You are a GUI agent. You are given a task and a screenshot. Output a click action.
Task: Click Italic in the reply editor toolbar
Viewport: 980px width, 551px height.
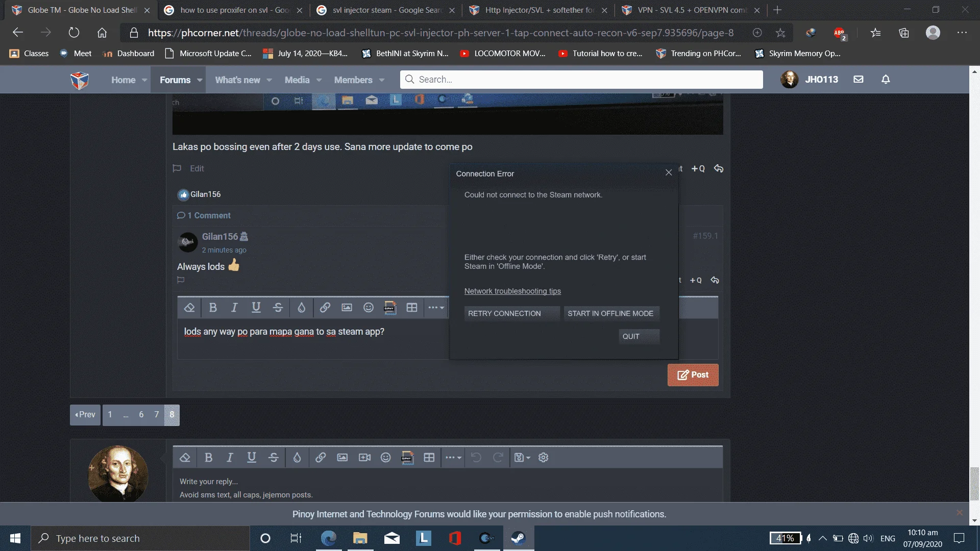(230, 458)
